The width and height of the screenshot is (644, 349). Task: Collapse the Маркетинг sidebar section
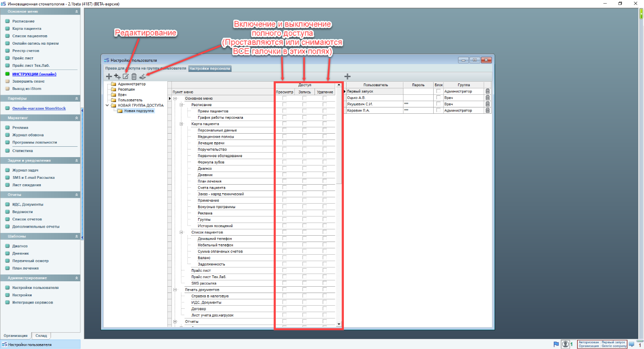pos(77,117)
